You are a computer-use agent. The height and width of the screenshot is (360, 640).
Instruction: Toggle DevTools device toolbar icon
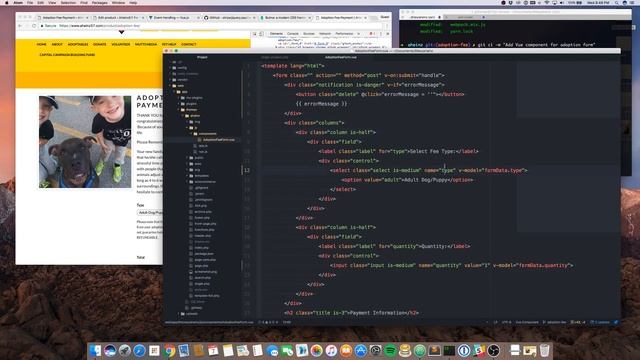pos(261,34)
